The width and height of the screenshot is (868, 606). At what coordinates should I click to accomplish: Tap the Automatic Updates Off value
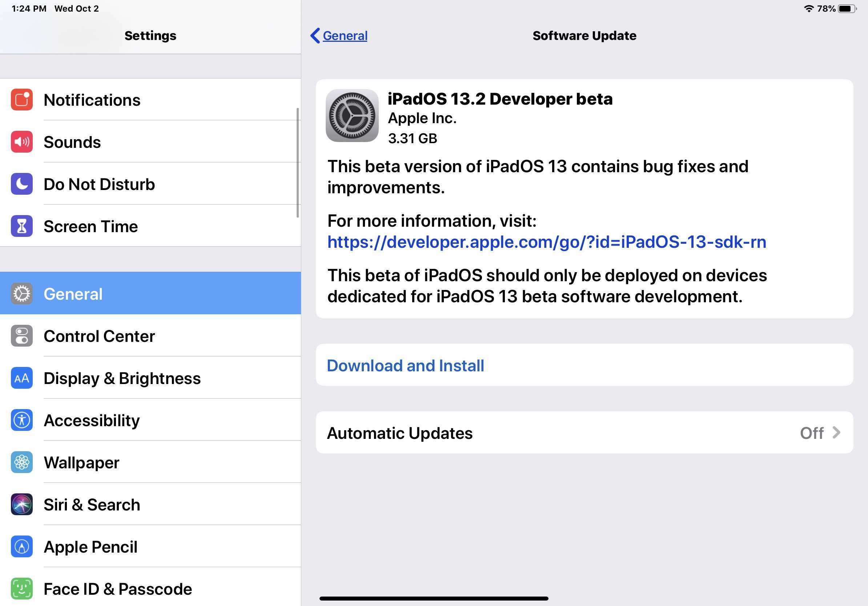tap(812, 433)
